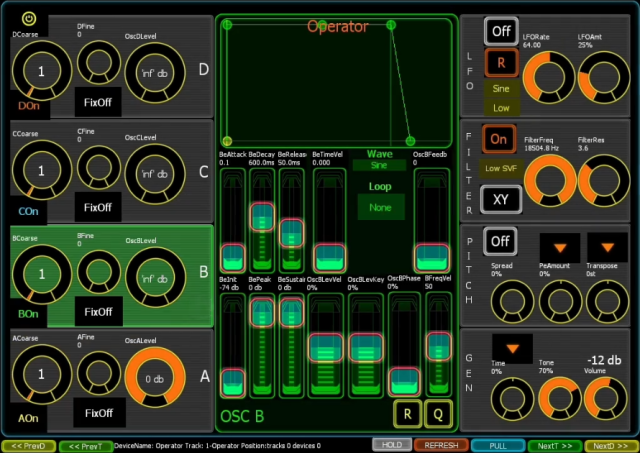The image size is (640, 453).
Task: Open the LFO Sine waveform selector
Action: pos(501,89)
